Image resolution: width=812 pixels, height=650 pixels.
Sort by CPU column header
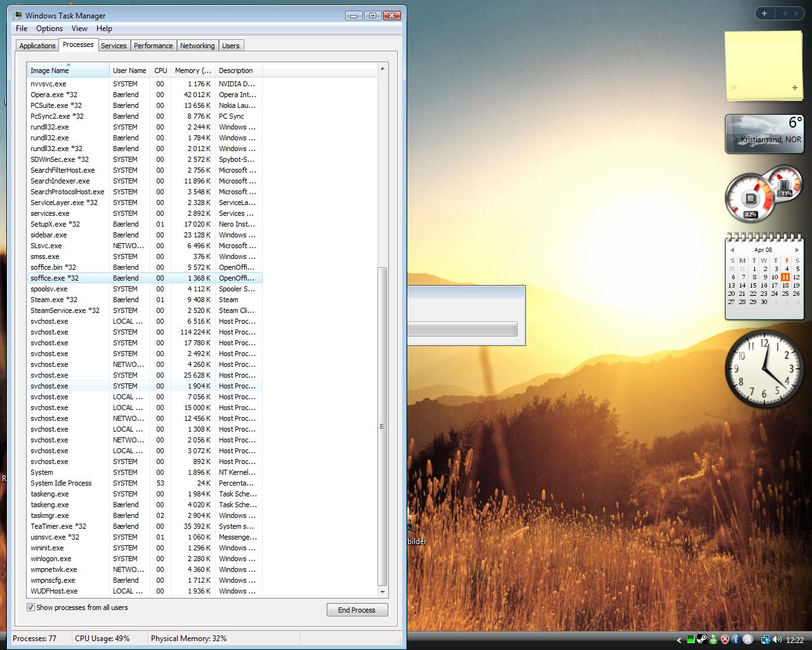point(160,70)
